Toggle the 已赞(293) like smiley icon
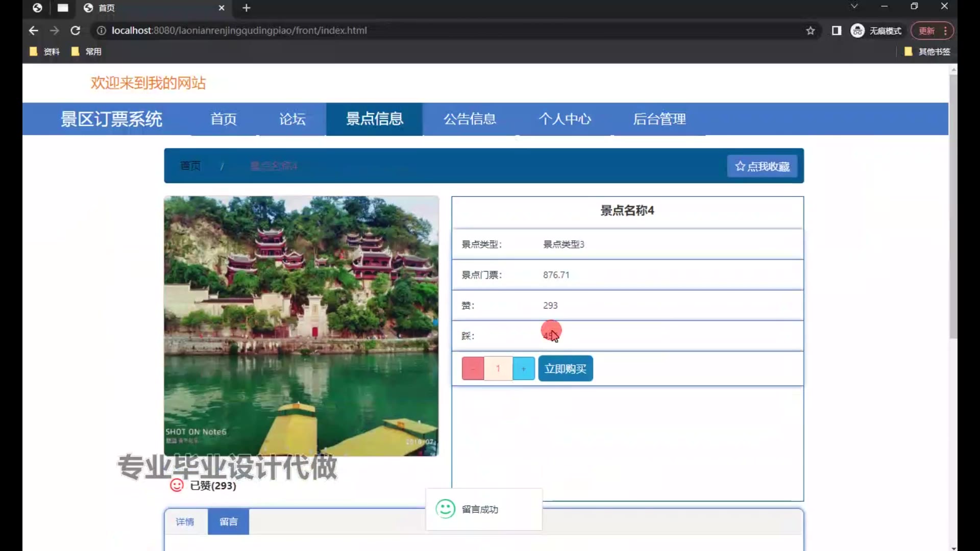 pyautogui.click(x=177, y=485)
